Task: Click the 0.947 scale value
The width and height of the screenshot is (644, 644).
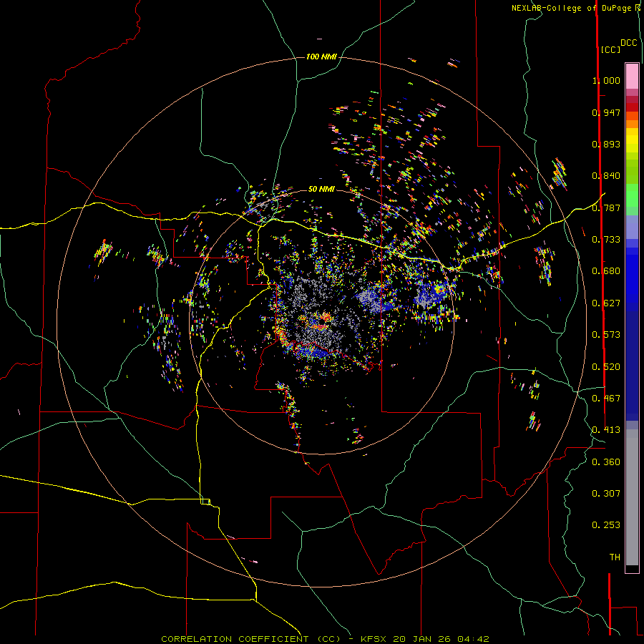Action: tap(606, 112)
